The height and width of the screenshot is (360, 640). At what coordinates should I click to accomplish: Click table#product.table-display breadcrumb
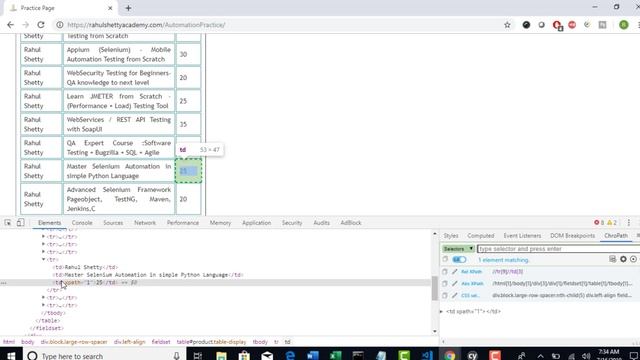[211, 342]
